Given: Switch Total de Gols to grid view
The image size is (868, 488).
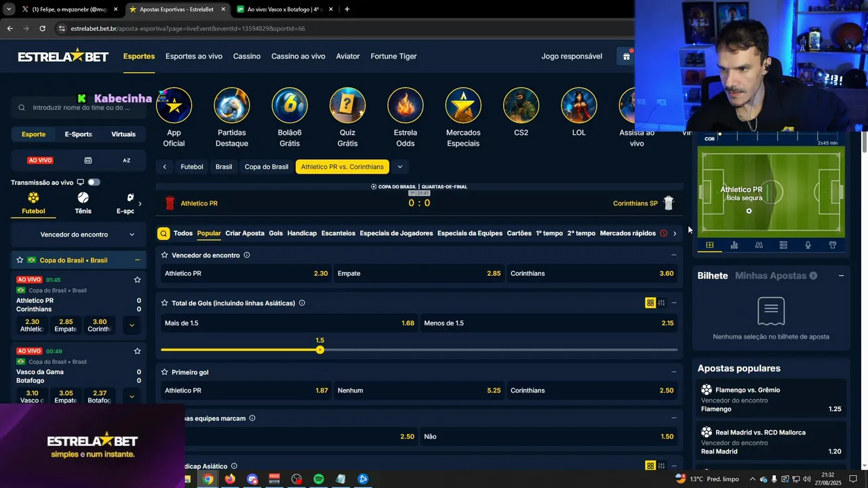Looking at the screenshot, I should pyautogui.click(x=650, y=303).
